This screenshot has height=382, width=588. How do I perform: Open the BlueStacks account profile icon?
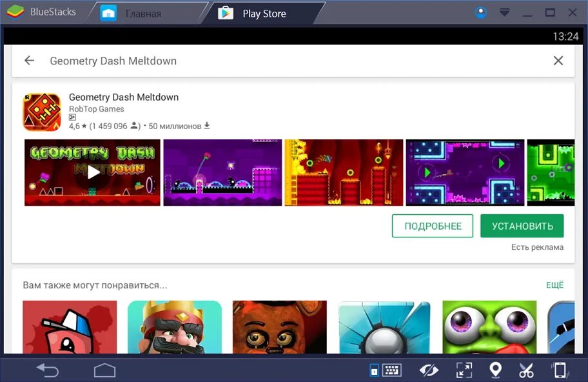coord(481,13)
